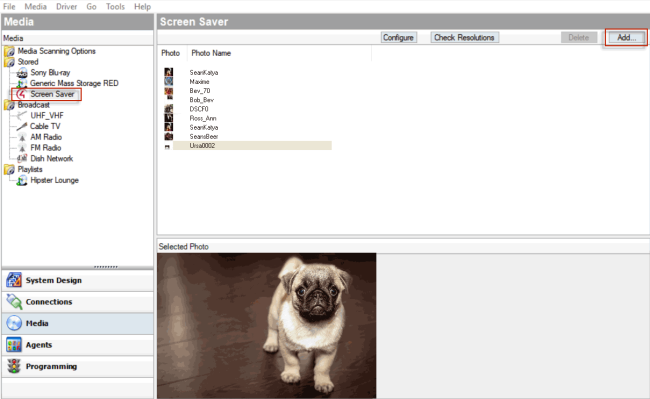Image resolution: width=650 pixels, height=399 pixels.
Task: Select the Maxine photo row
Action: click(x=247, y=82)
